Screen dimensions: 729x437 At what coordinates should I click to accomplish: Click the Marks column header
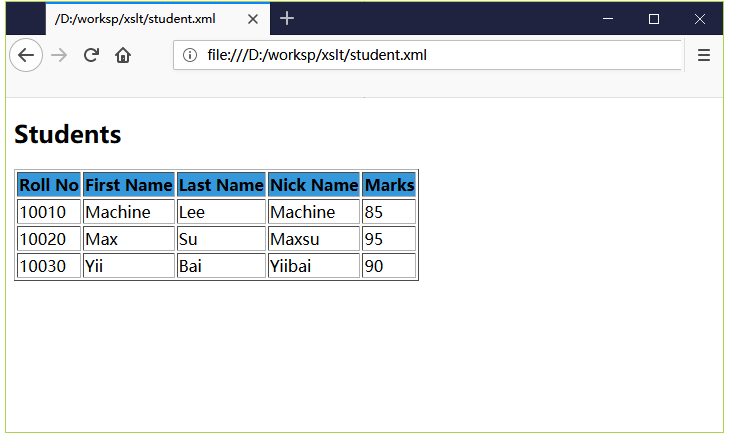[389, 185]
